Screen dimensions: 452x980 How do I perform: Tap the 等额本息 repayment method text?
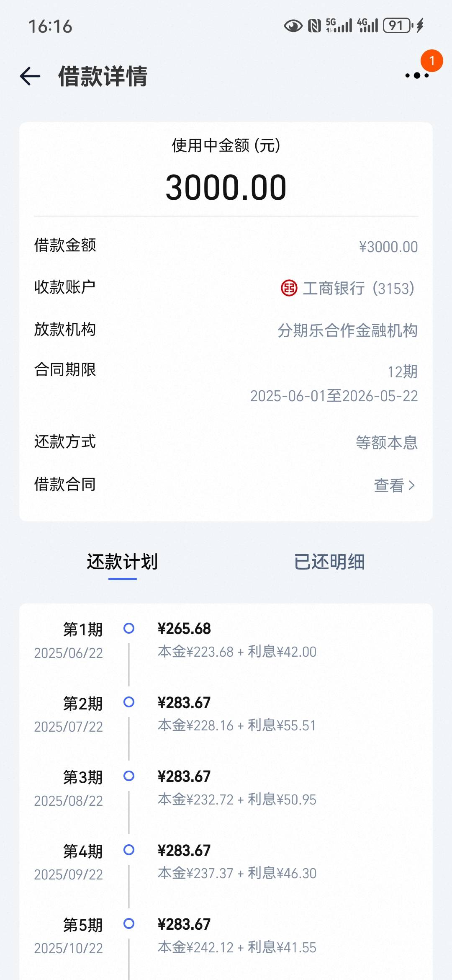[x=387, y=443]
